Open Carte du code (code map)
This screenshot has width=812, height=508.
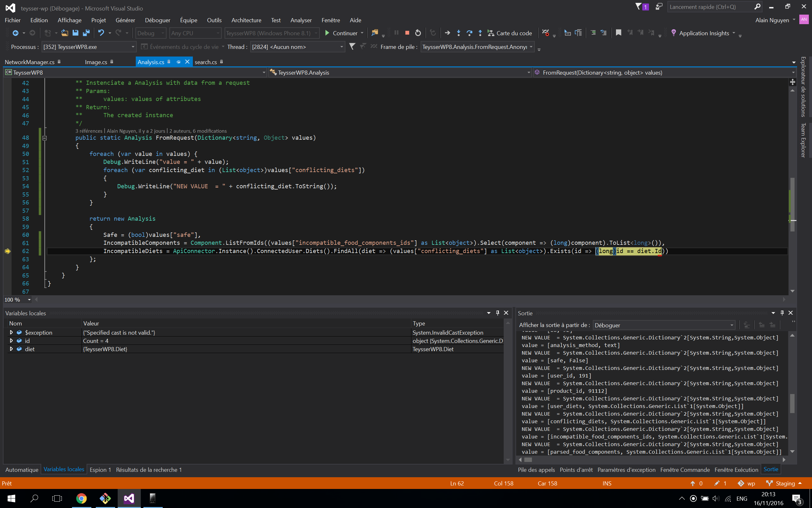510,33
